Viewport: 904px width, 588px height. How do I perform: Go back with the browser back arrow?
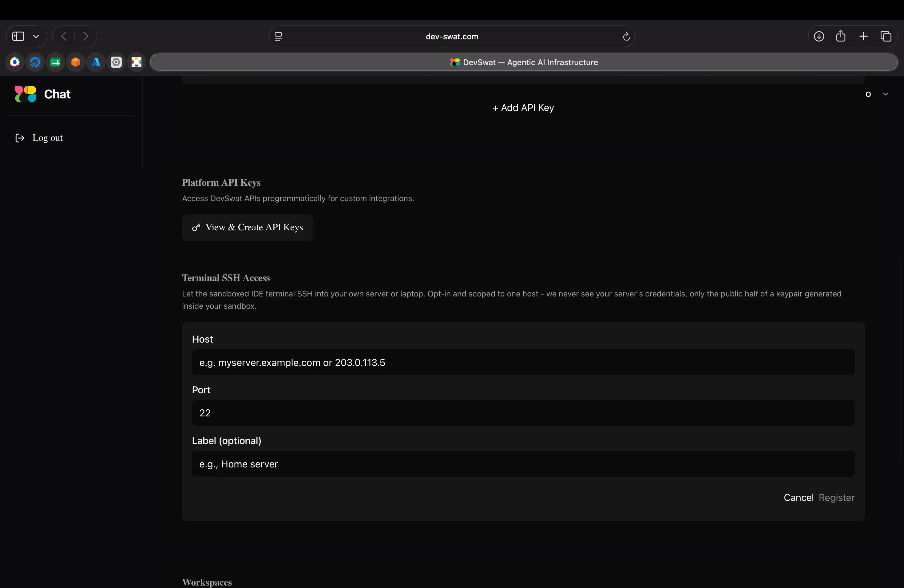pos(64,37)
